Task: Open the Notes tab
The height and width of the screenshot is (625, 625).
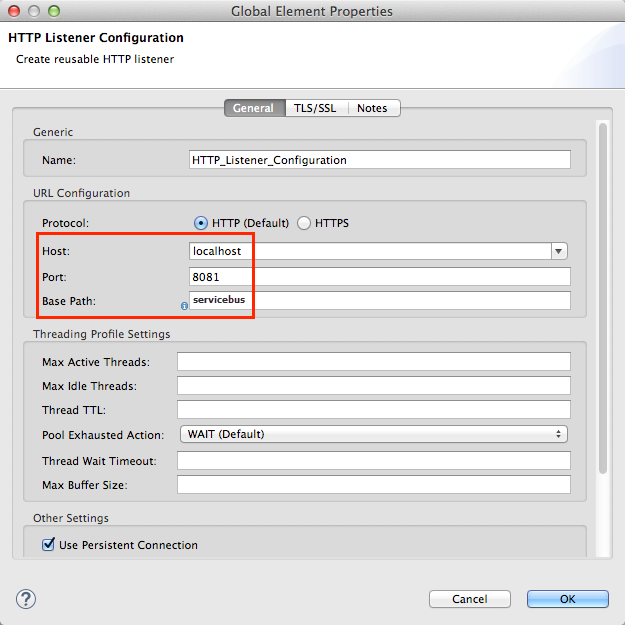Action: [x=372, y=108]
